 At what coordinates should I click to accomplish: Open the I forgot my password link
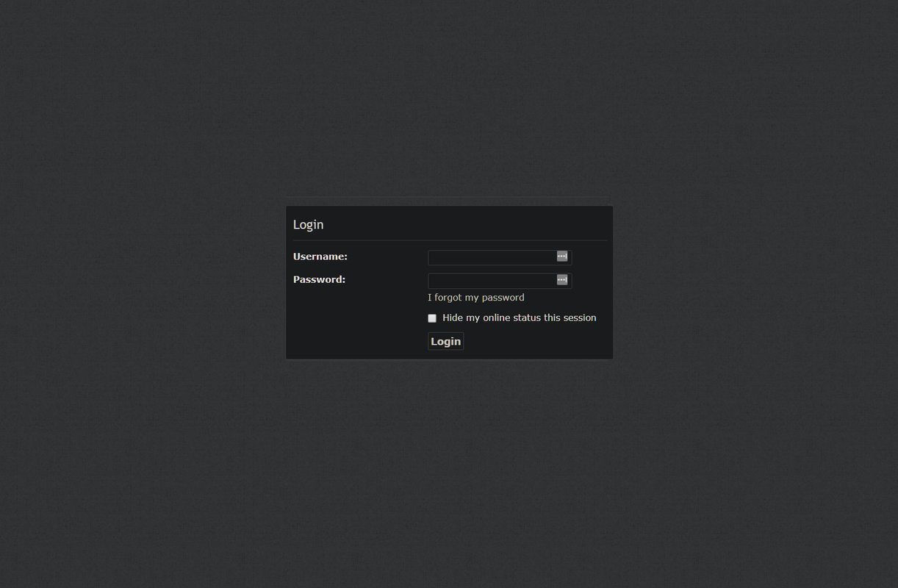click(x=476, y=298)
